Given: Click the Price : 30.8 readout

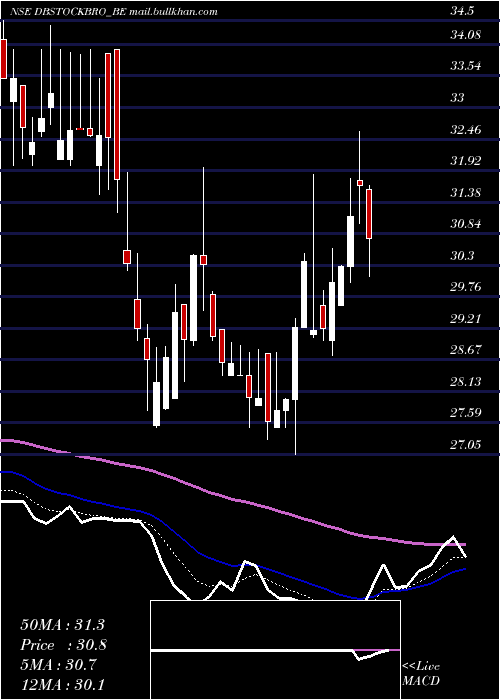Looking at the screenshot, I should pos(63,645).
